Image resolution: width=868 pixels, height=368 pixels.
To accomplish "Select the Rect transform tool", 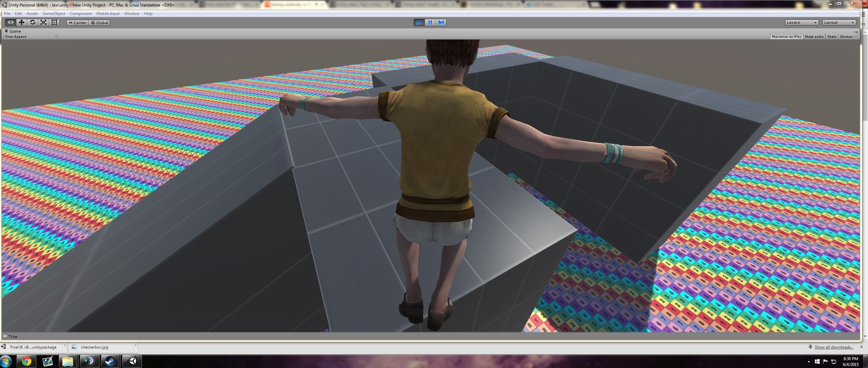I will [54, 22].
